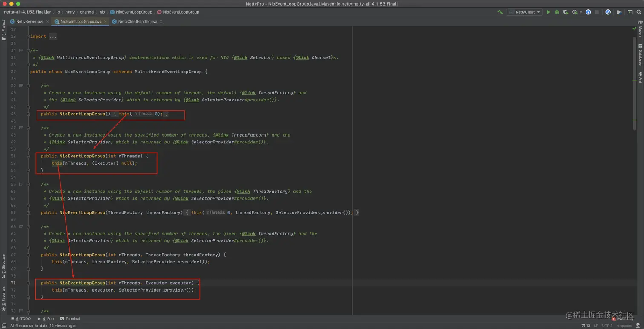Image resolution: width=644 pixels, height=329 pixels.
Task: Click the 71:12 cursor position indicator
Action: pos(586,326)
